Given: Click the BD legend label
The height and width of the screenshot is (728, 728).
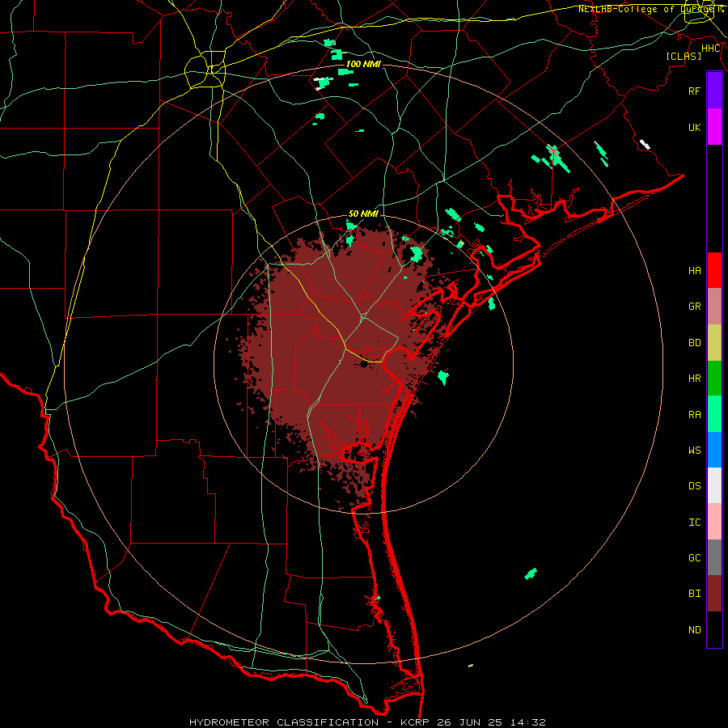Looking at the screenshot, I should (694, 343).
